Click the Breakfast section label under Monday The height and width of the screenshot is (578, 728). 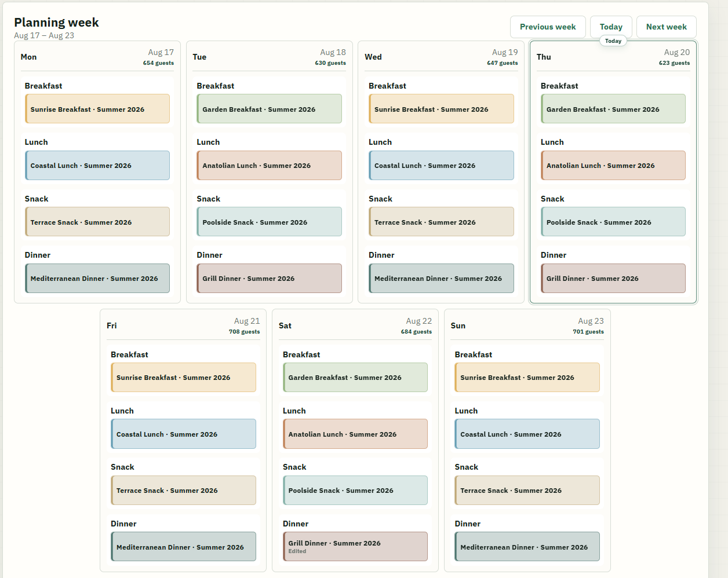click(x=43, y=86)
